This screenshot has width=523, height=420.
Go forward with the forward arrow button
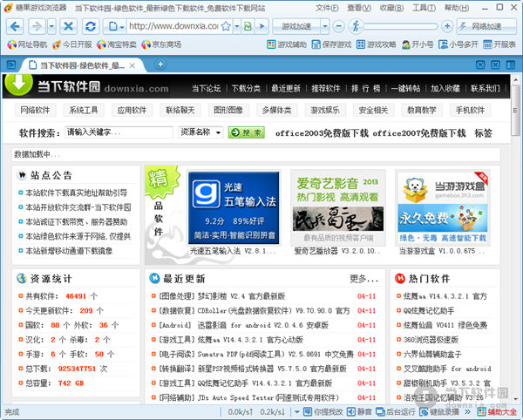tap(37, 26)
